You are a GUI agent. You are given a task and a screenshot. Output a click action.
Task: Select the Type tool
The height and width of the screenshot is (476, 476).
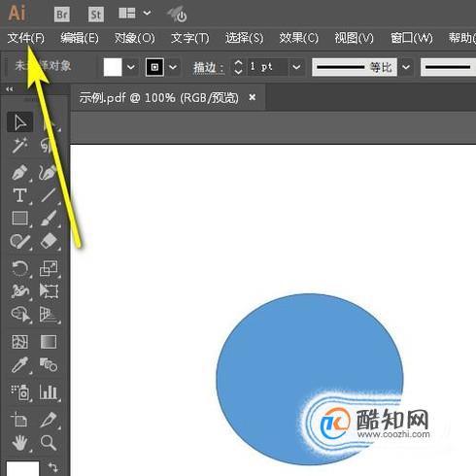19,195
